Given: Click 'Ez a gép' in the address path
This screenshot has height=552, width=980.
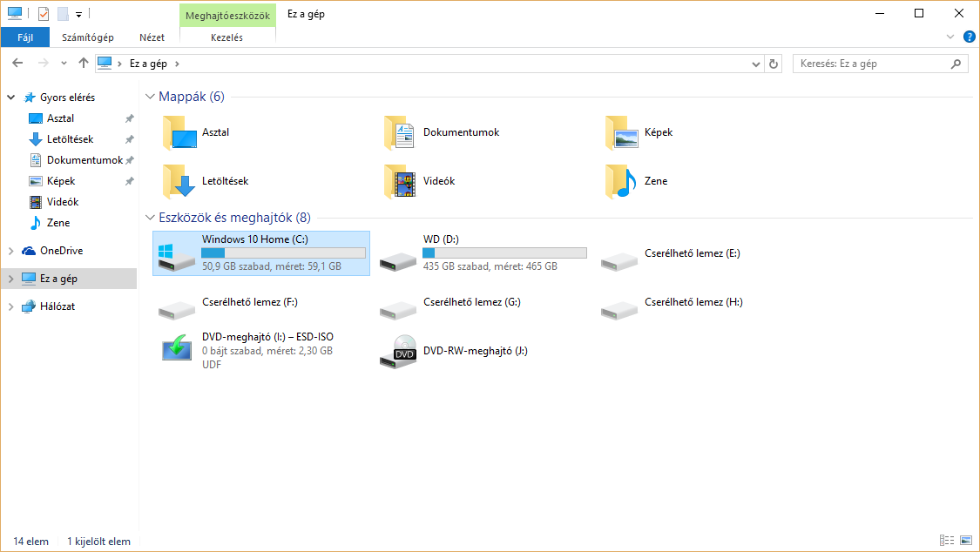Looking at the screenshot, I should coord(148,64).
